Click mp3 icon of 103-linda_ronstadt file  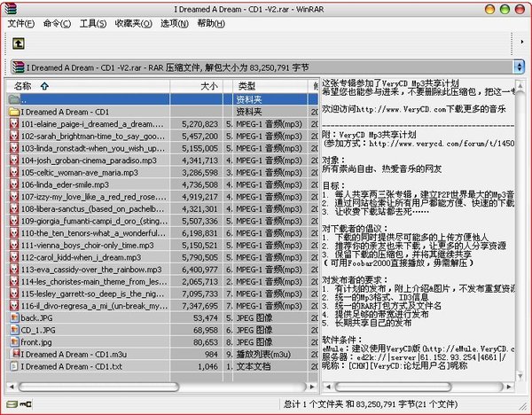coord(14,148)
